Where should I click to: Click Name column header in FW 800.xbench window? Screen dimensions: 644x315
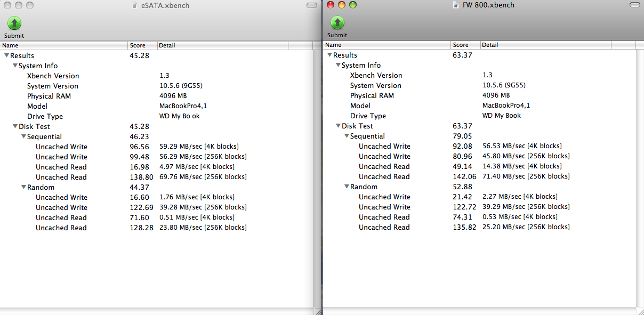tap(387, 45)
